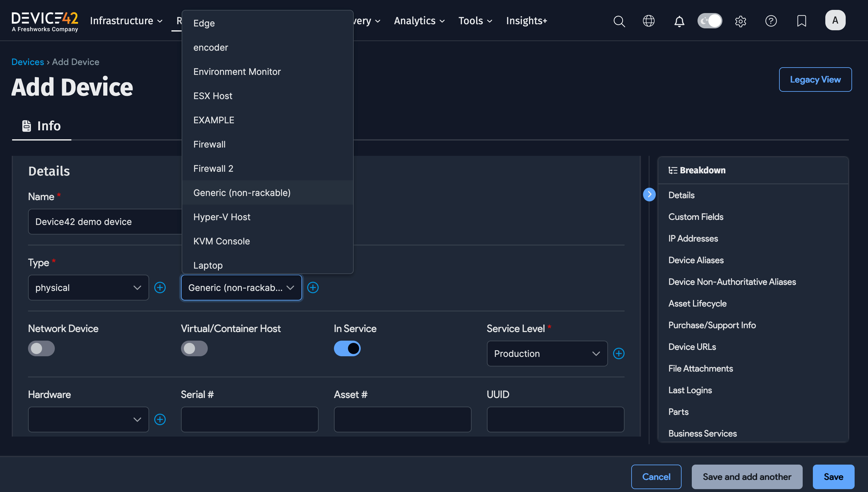Click the globe language icon

(648, 21)
